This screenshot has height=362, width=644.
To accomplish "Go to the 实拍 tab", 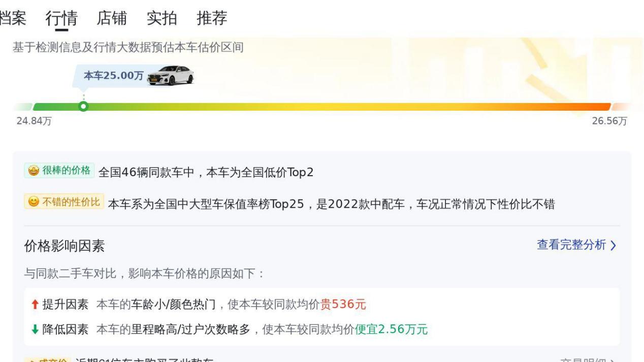I will (x=162, y=18).
